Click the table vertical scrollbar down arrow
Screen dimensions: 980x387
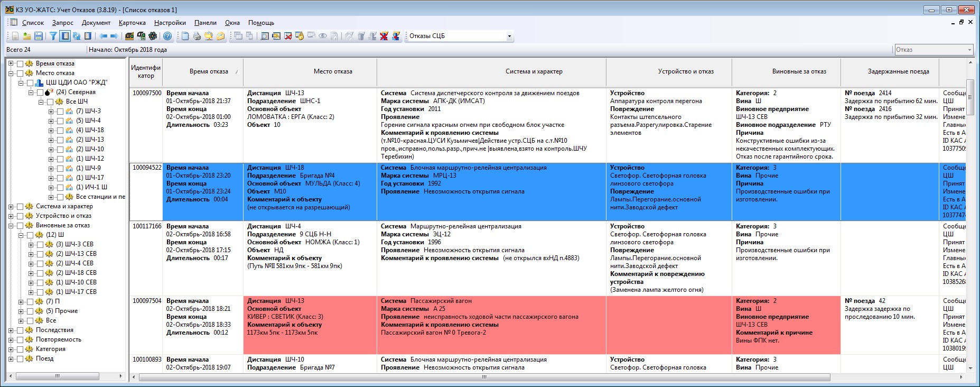[x=970, y=368]
